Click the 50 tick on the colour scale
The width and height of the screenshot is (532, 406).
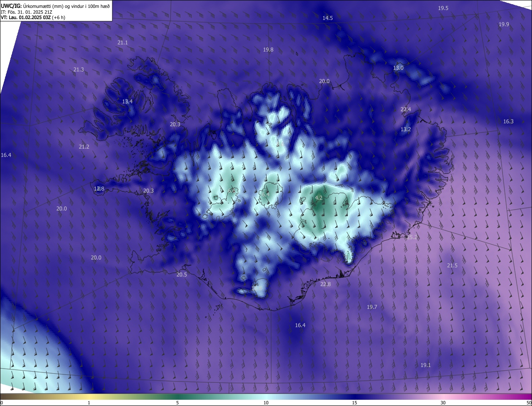point(529,403)
